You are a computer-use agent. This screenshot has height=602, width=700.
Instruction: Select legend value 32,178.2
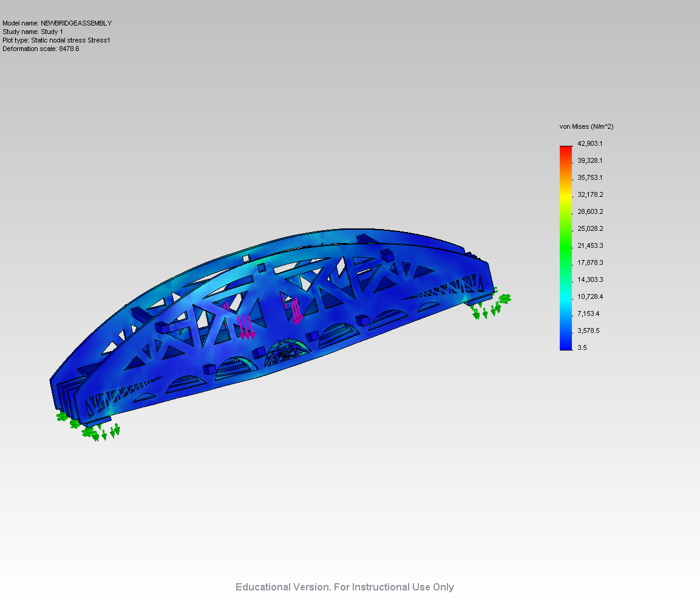(x=590, y=194)
